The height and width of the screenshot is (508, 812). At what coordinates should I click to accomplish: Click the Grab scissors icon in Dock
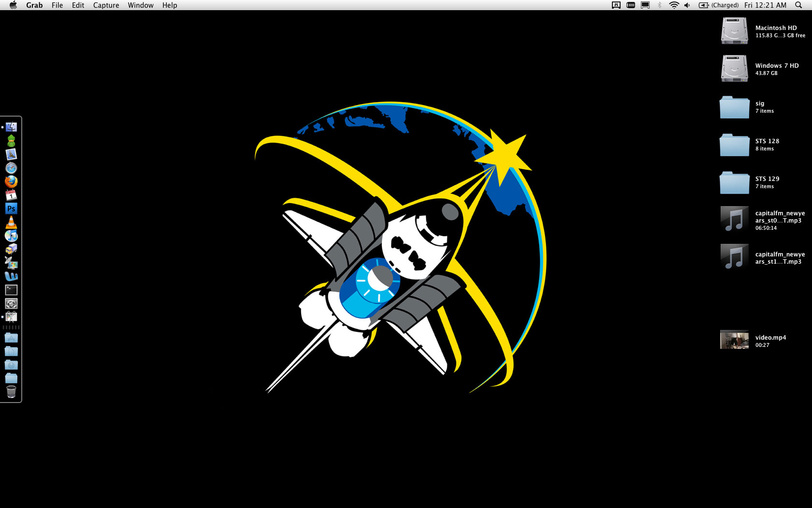pos(11,317)
